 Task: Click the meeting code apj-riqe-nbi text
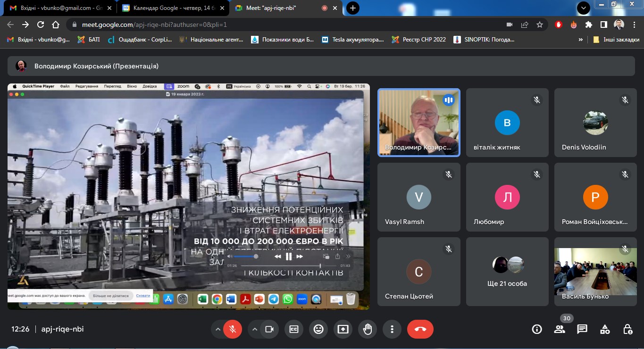[62, 329]
